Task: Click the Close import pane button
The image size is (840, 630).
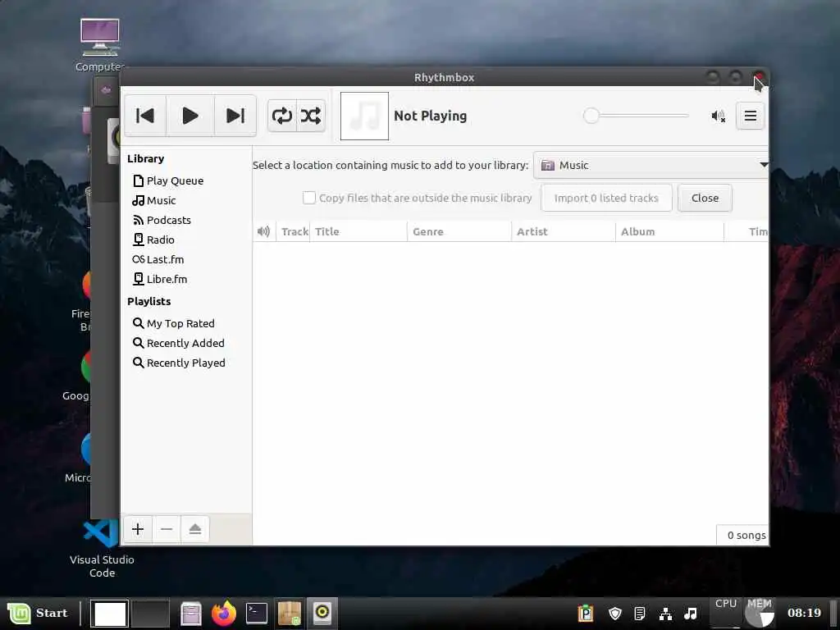Action: click(705, 199)
